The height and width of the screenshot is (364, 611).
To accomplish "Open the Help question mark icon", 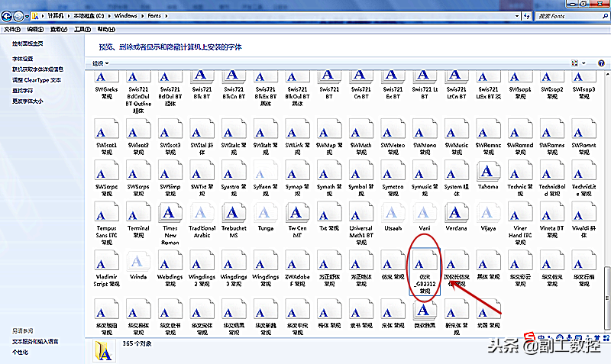I will click(601, 63).
